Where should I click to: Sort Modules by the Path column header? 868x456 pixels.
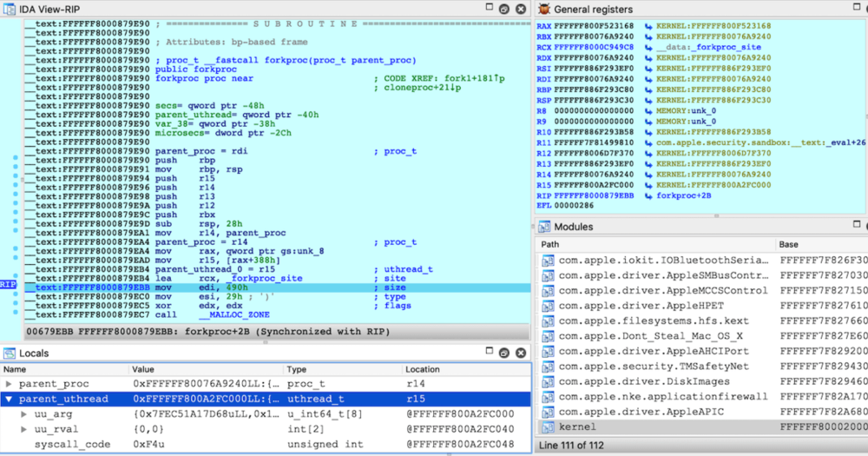(x=551, y=244)
